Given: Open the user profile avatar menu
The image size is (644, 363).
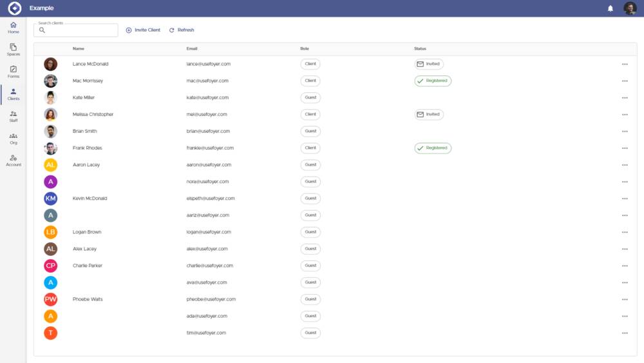Looking at the screenshot, I should (630, 8).
